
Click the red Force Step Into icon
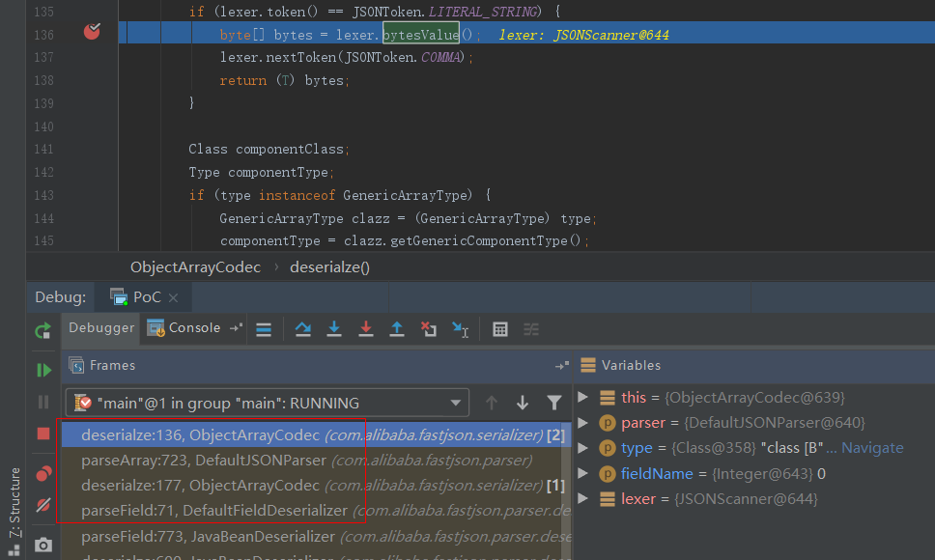click(x=365, y=329)
